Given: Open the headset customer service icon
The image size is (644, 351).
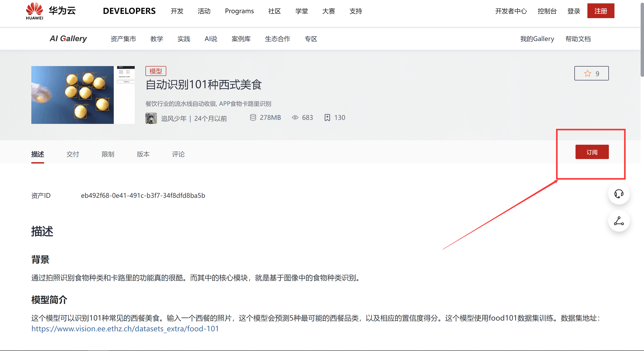Looking at the screenshot, I should point(618,194).
